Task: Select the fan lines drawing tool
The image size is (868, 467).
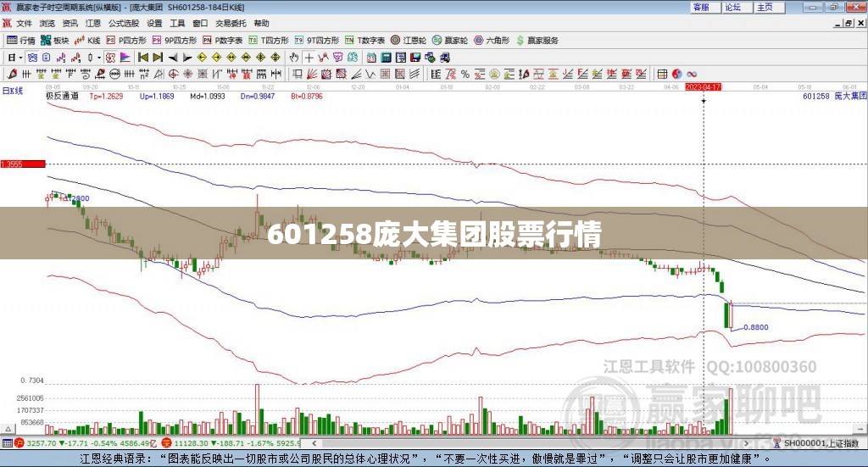Action: (x=312, y=74)
